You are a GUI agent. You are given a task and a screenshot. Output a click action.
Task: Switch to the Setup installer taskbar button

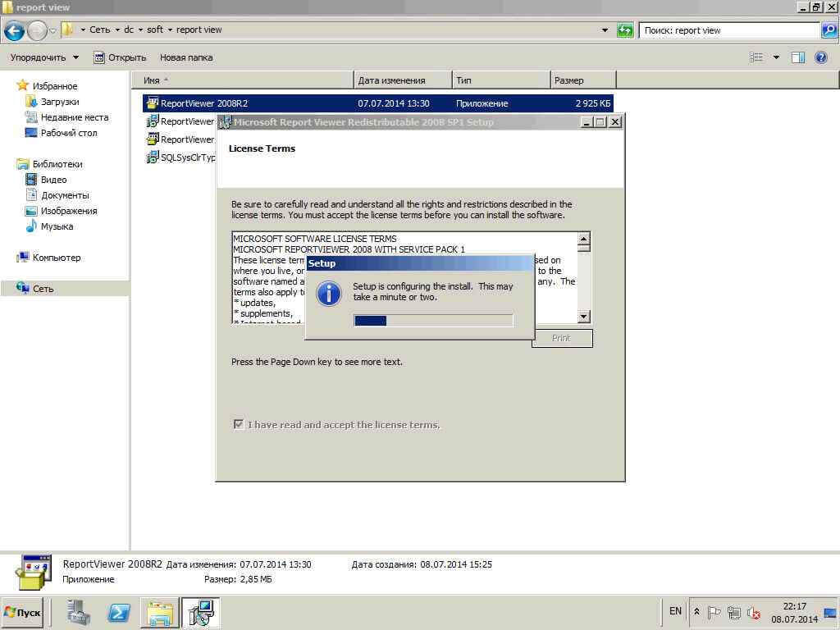pyautogui.click(x=200, y=612)
